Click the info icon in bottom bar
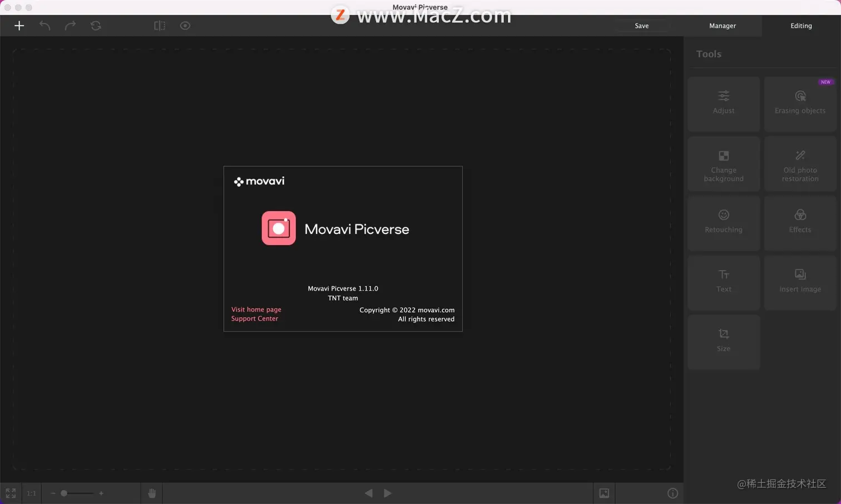Screen dimensions: 841x504 672,493
